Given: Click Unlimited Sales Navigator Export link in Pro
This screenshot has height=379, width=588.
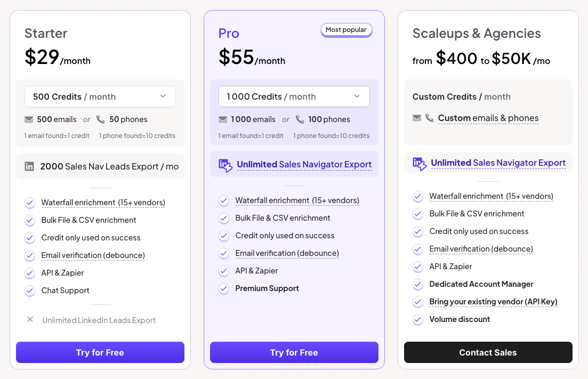Looking at the screenshot, I should tap(304, 165).
